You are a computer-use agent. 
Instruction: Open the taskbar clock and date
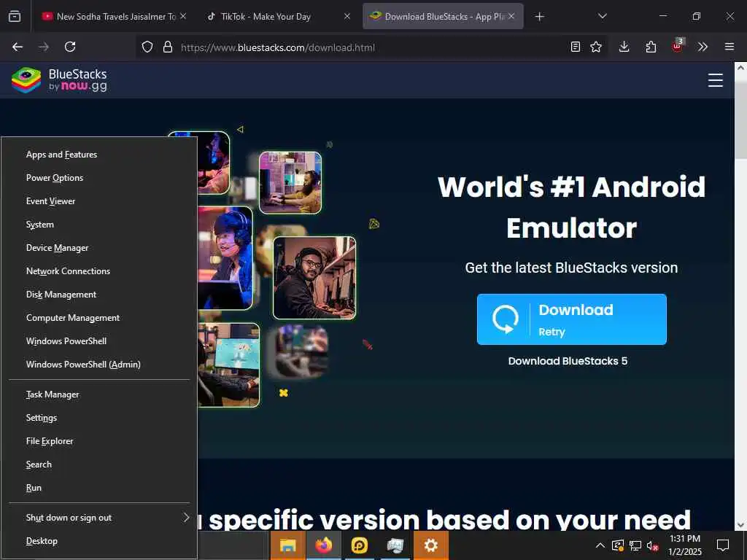pos(685,545)
